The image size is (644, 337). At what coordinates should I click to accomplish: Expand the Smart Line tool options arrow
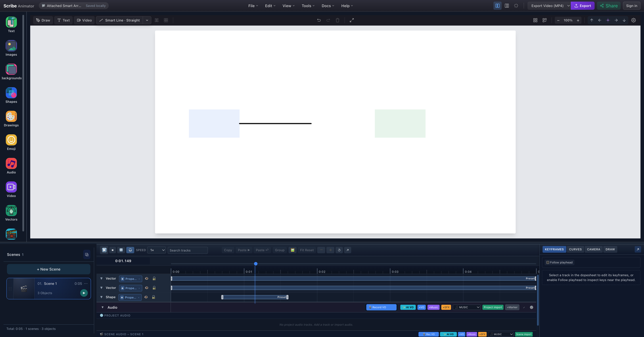147,20
